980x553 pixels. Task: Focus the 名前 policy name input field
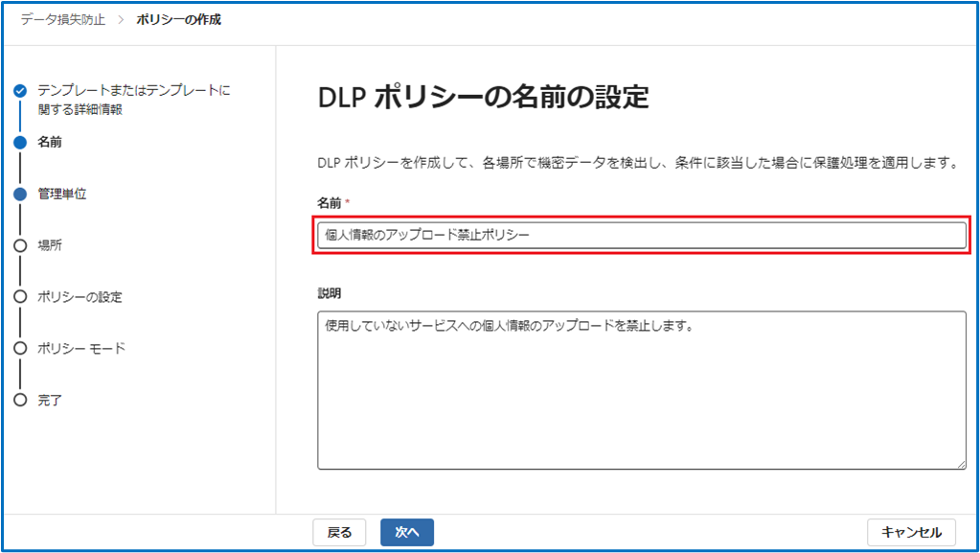pos(641,235)
